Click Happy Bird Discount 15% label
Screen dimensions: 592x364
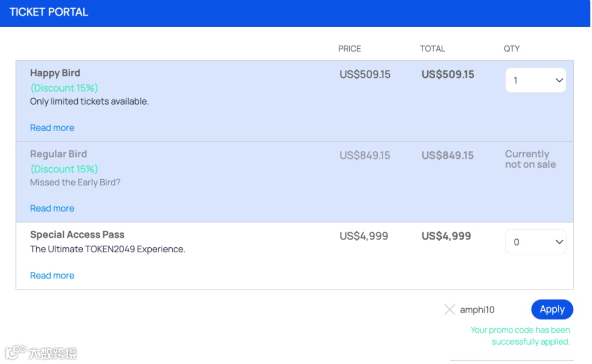[x=64, y=88]
